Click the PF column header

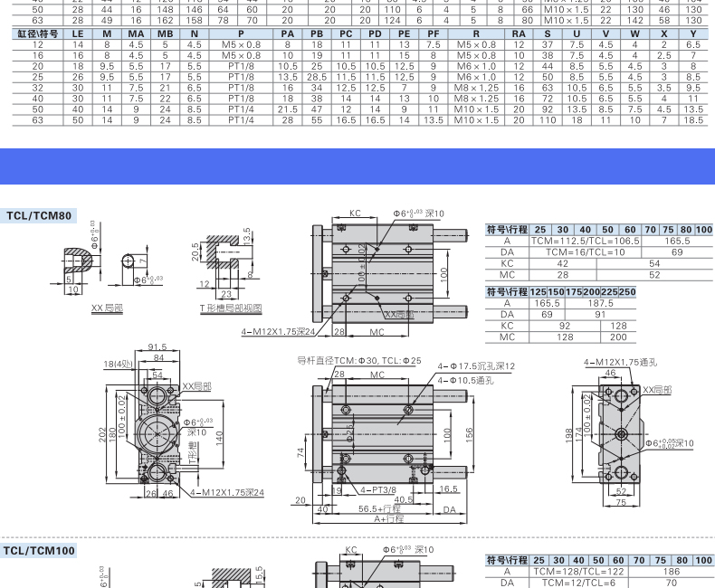[x=434, y=33]
